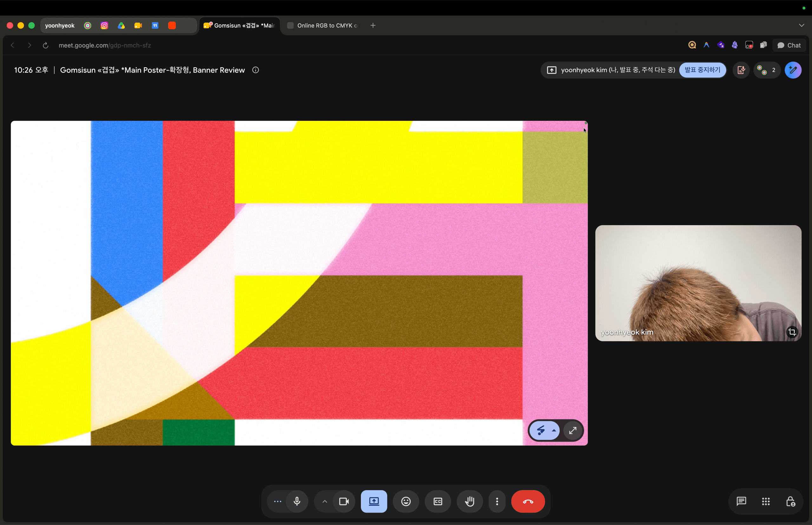The height and width of the screenshot is (525, 812).
Task: Go forward to the next page
Action: pyautogui.click(x=29, y=45)
